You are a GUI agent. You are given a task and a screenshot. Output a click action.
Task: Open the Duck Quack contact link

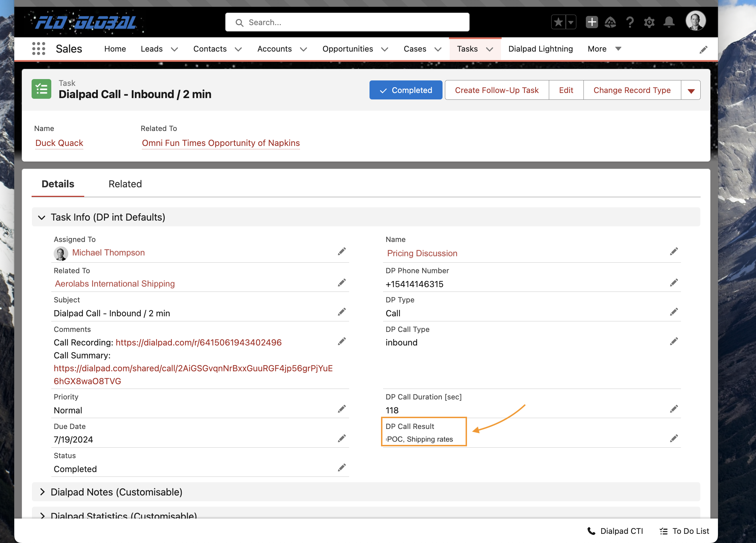point(59,143)
